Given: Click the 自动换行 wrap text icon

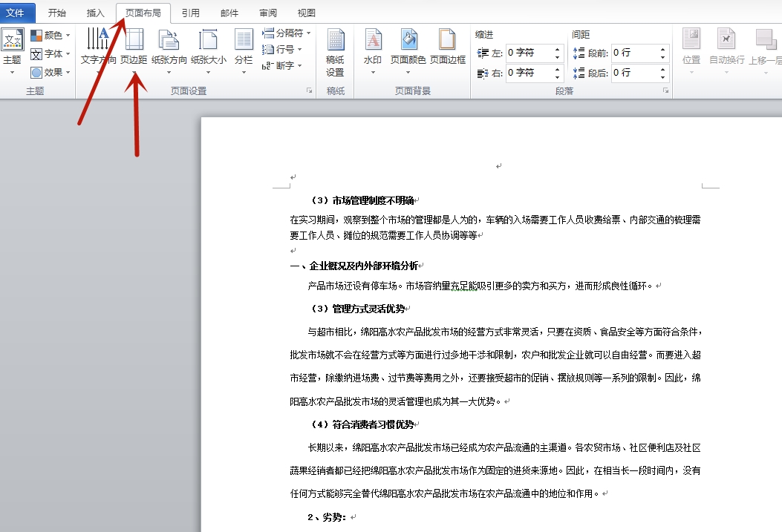Looking at the screenshot, I should tap(726, 39).
